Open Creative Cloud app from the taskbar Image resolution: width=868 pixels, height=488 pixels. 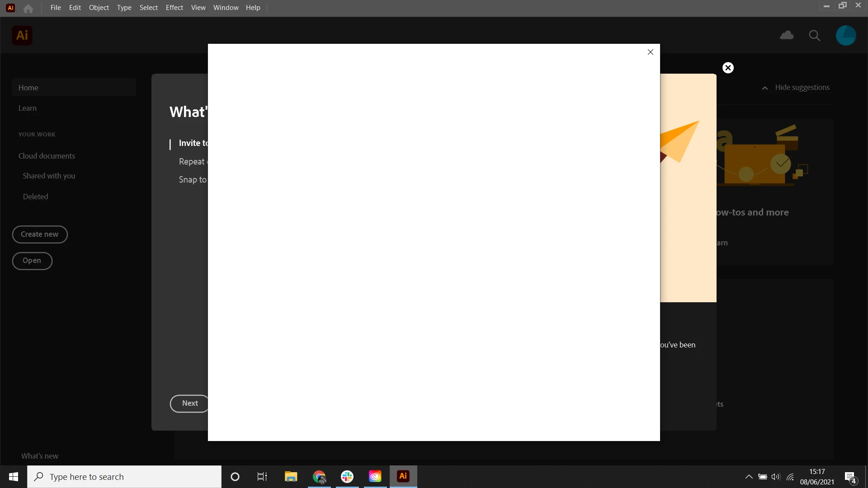375,477
